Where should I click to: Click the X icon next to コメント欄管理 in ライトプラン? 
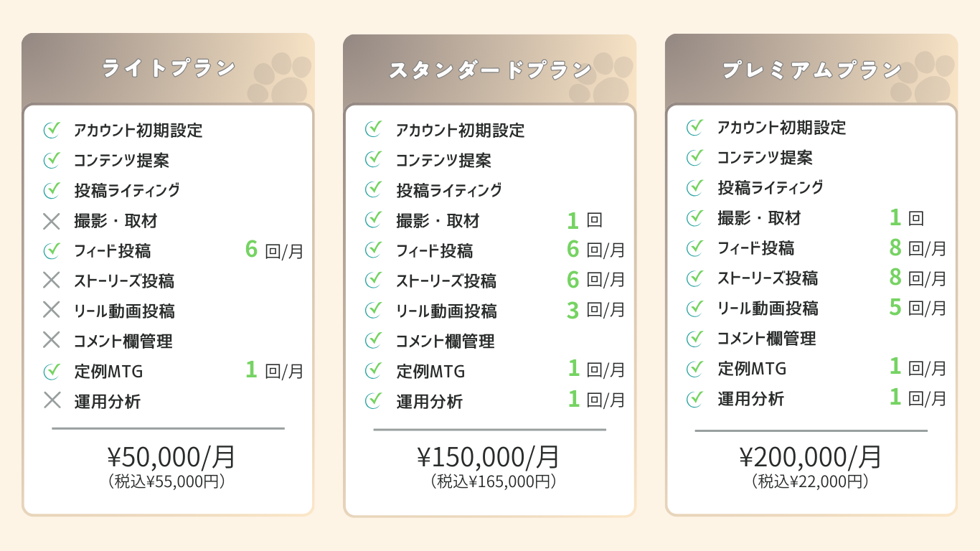pos(52,341)
